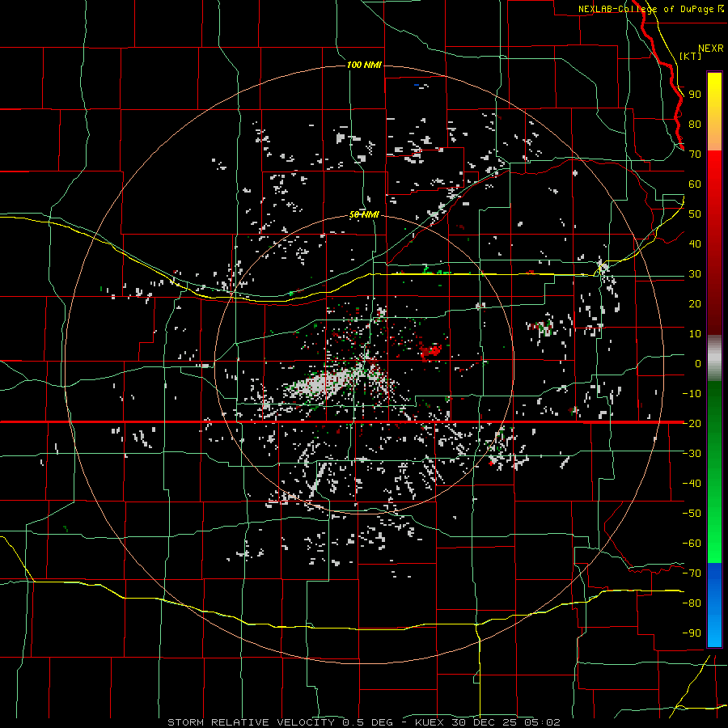The height and width of the screenshot is (728, 728).
Task: Click the positive 40 scale label
Action: 695,244
